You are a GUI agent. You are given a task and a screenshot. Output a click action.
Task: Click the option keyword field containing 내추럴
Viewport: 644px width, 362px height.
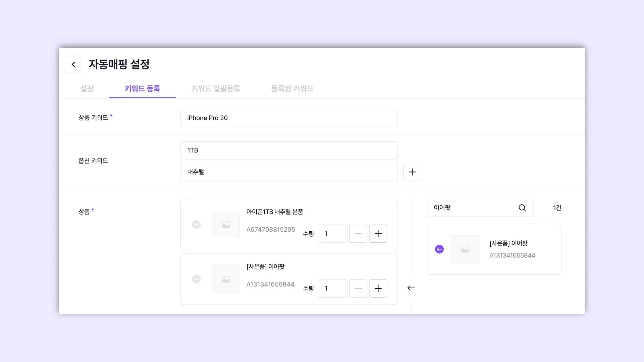tap(289, 172)
